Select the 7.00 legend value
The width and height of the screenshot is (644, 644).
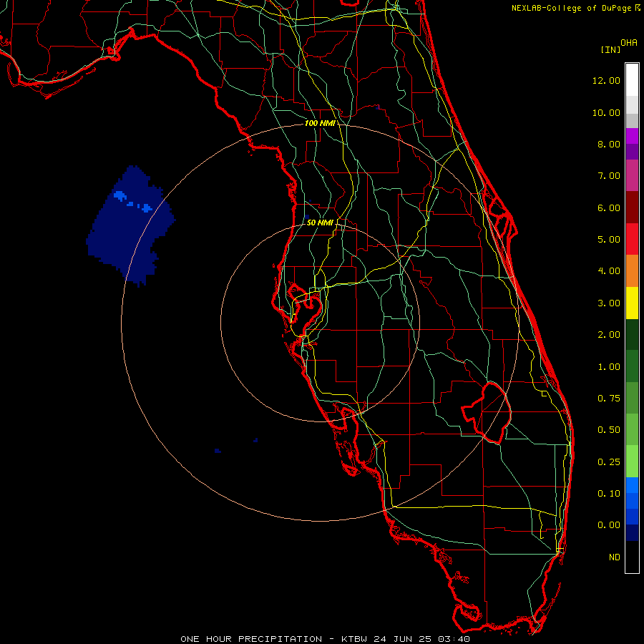click(x=609, y=176)
